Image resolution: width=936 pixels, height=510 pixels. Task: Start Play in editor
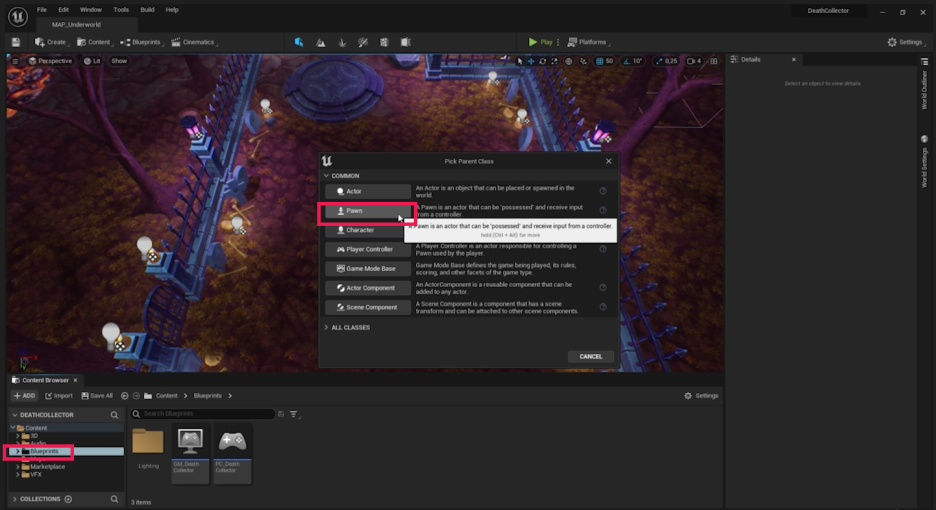tap(540, 42)
